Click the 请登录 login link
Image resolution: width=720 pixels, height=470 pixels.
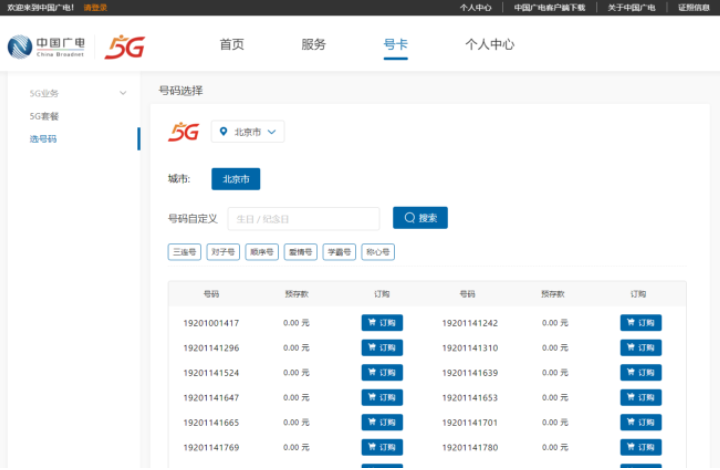click(x=96, y=7)
